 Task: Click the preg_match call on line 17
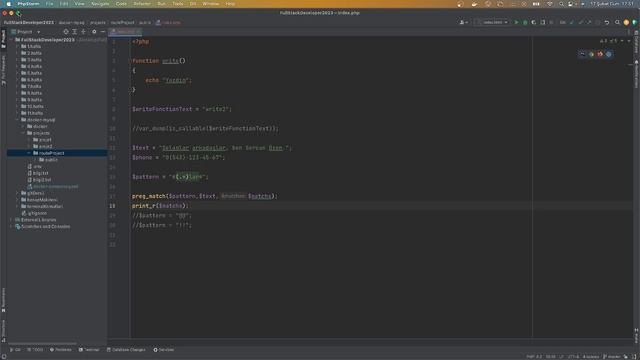204,196
